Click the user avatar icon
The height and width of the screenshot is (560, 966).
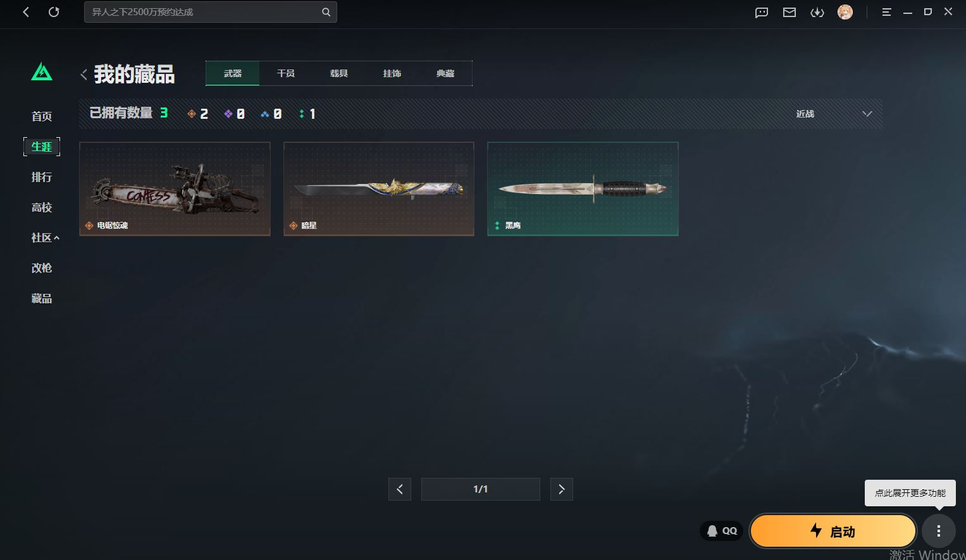845,12
